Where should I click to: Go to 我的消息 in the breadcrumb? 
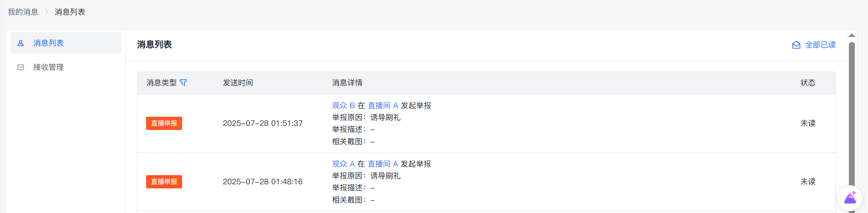[23, 12]
